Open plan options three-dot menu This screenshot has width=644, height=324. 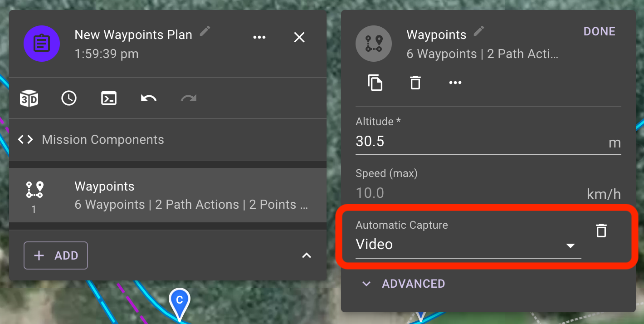[x=259, y=37]
